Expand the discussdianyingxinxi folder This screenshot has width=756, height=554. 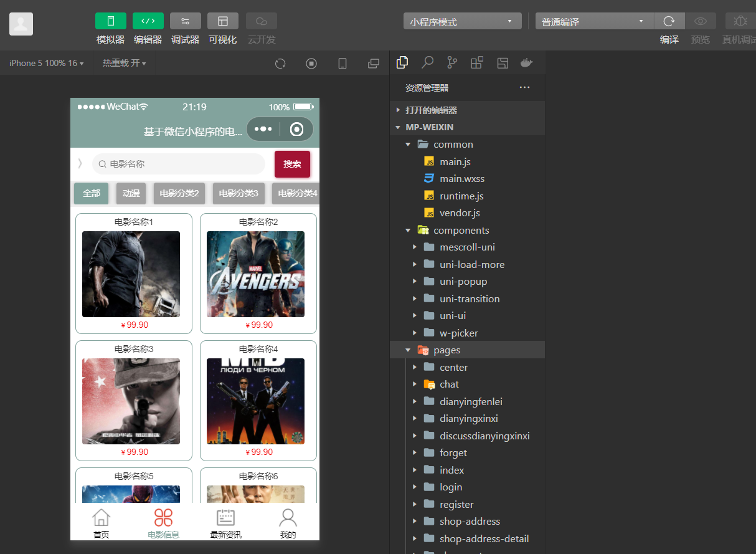pos(468,436)
